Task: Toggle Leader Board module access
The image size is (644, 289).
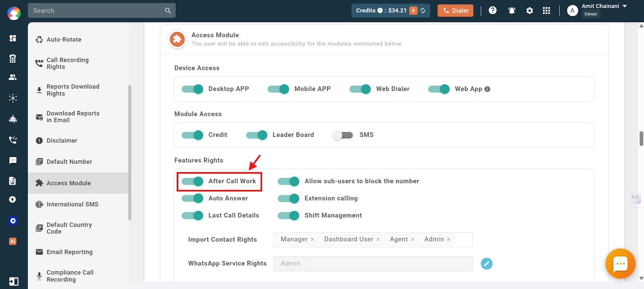Action: click(257, 135)
